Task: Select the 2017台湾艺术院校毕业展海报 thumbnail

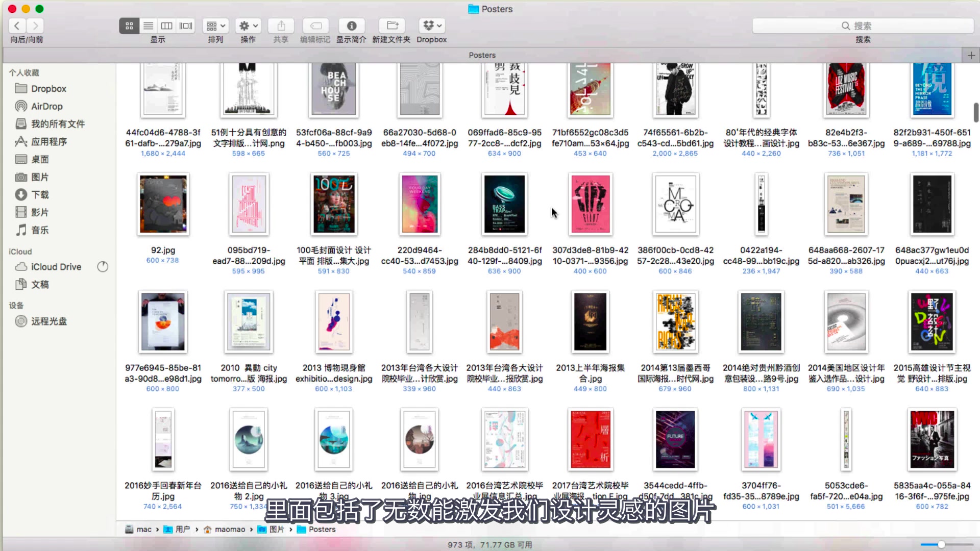Action: click(x=590, y=440)
